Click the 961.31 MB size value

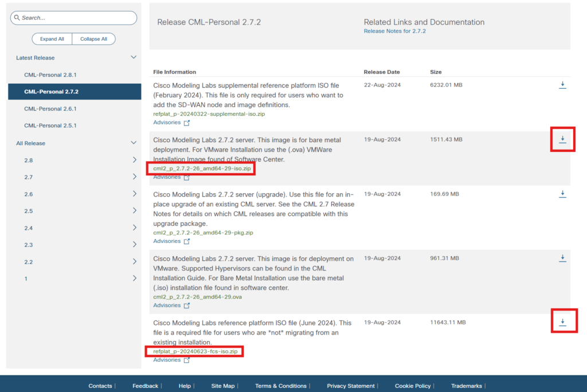coord(445,258)
